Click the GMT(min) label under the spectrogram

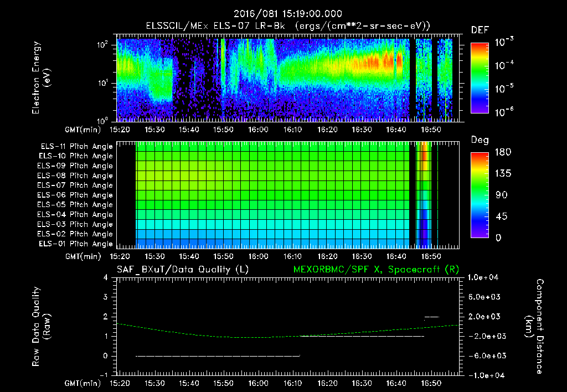coord(83,130)
